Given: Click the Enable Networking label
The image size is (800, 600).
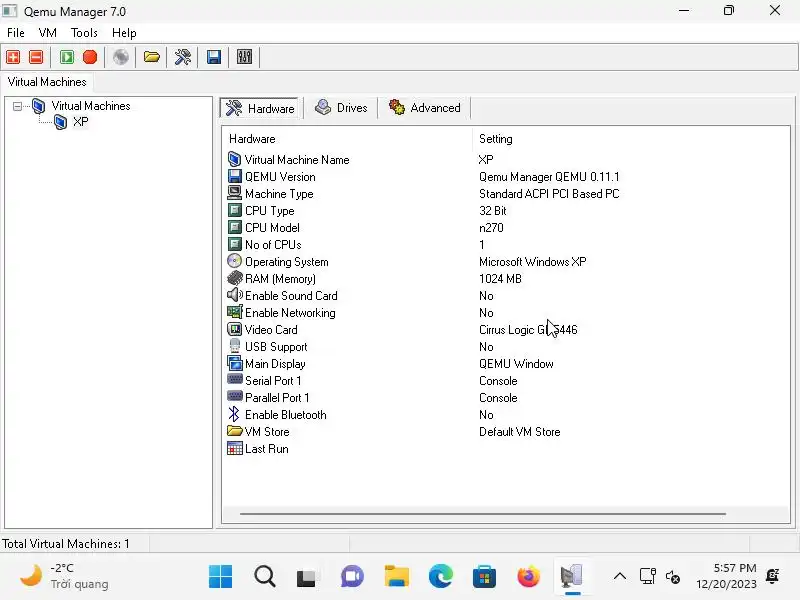Looking at the screenshot, I should 290,313.
